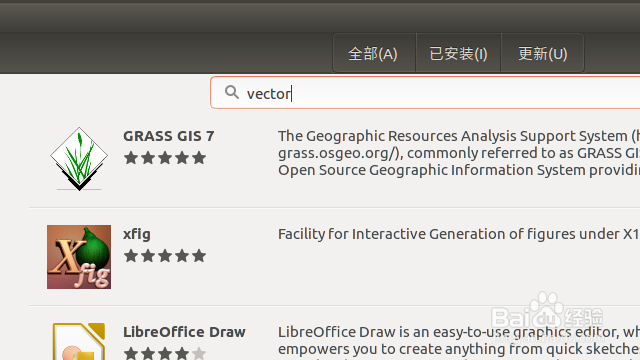
Task: Click the header bar above the tabs
Action: 320,17
